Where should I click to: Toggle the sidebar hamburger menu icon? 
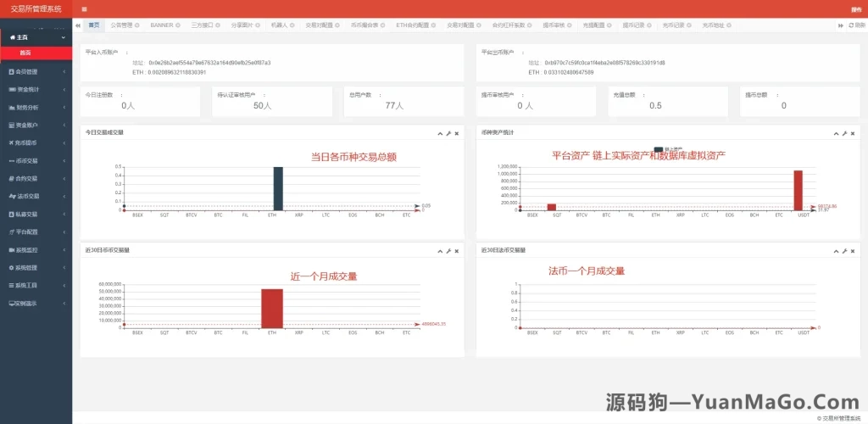[84, 8]
